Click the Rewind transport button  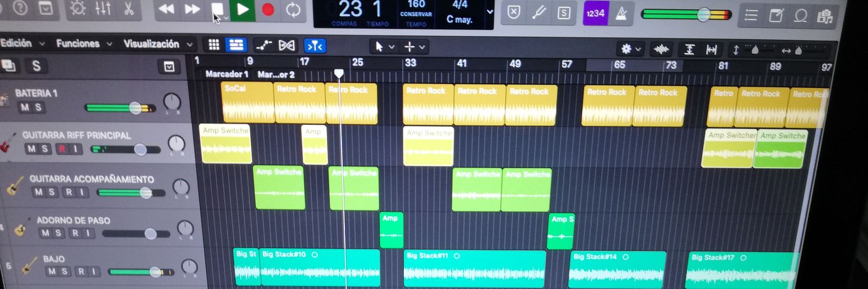(x=166, y=9)
